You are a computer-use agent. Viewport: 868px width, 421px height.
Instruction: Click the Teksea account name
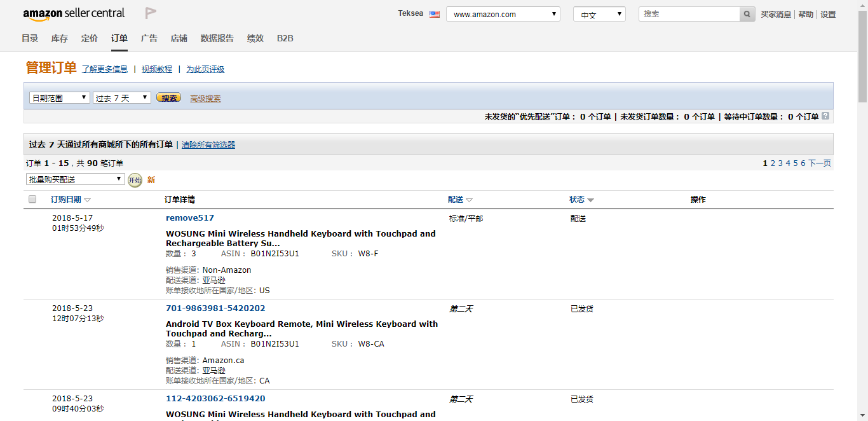[x=410, y=13]
